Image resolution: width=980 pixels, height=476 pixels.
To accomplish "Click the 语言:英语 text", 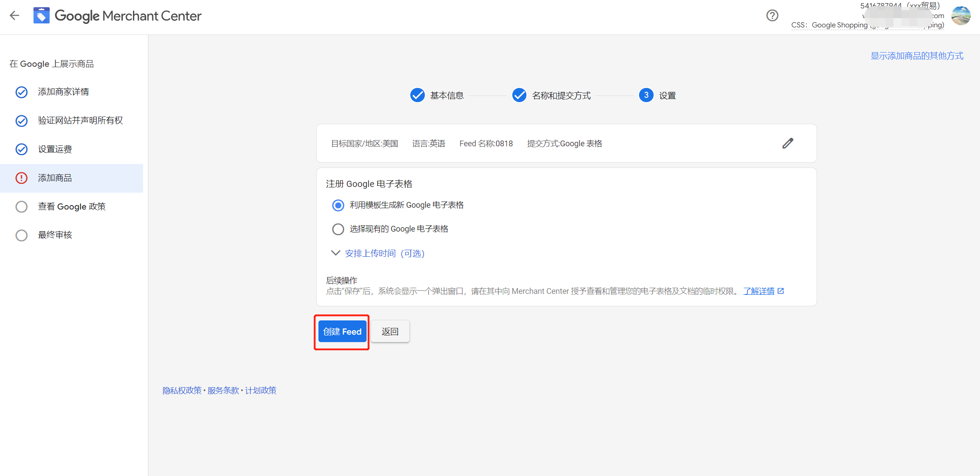I will click(429, 144).
